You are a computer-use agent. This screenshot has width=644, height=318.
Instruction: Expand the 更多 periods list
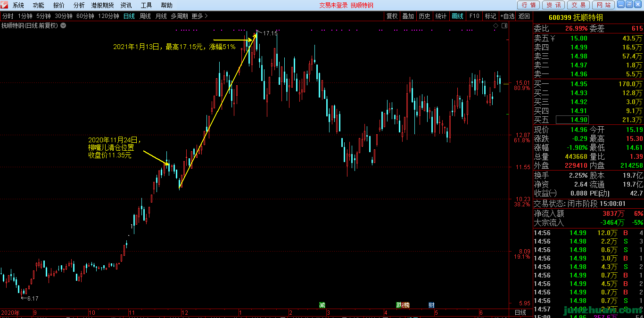(199, 16)
